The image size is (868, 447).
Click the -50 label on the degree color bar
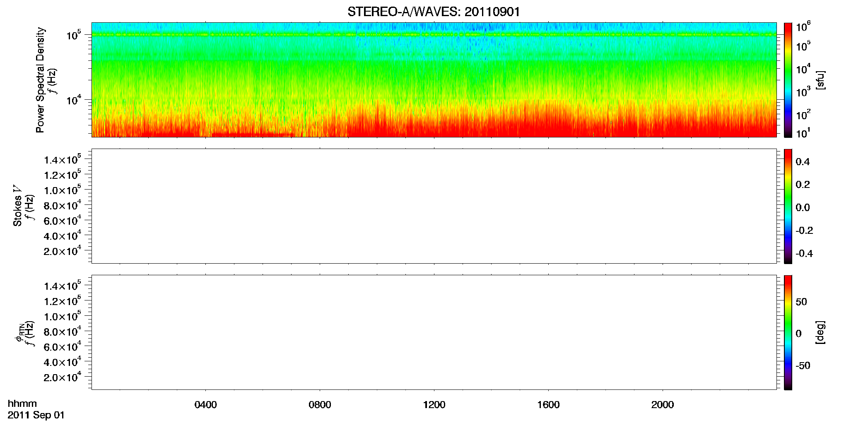pyautogui.click(x=803, y=365)
